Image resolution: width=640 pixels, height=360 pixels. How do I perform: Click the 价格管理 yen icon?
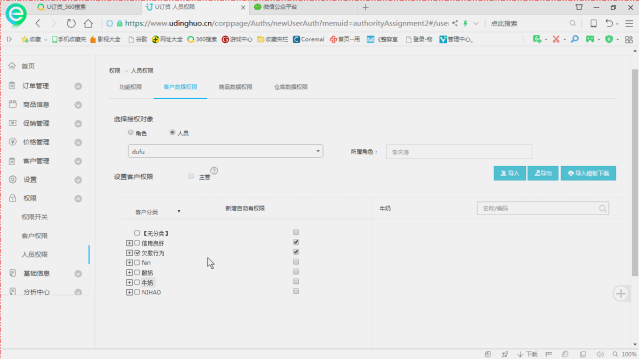[13, 142]
